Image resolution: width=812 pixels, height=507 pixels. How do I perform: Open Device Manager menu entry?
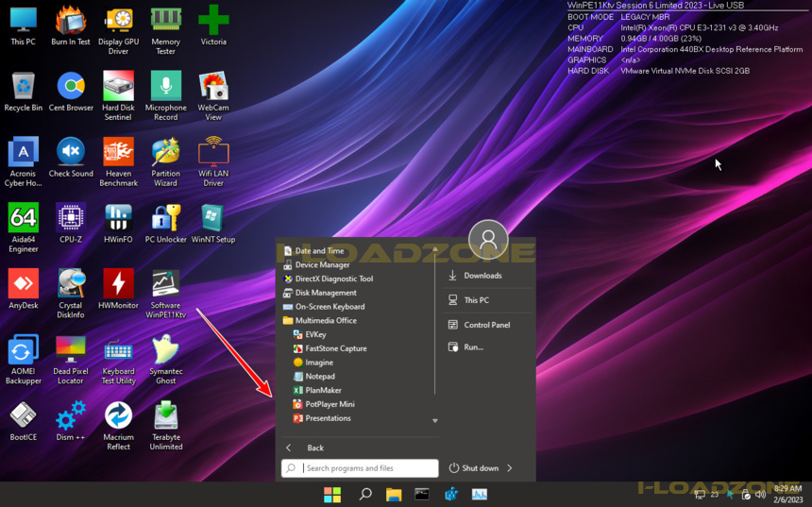tap(316, 264)
